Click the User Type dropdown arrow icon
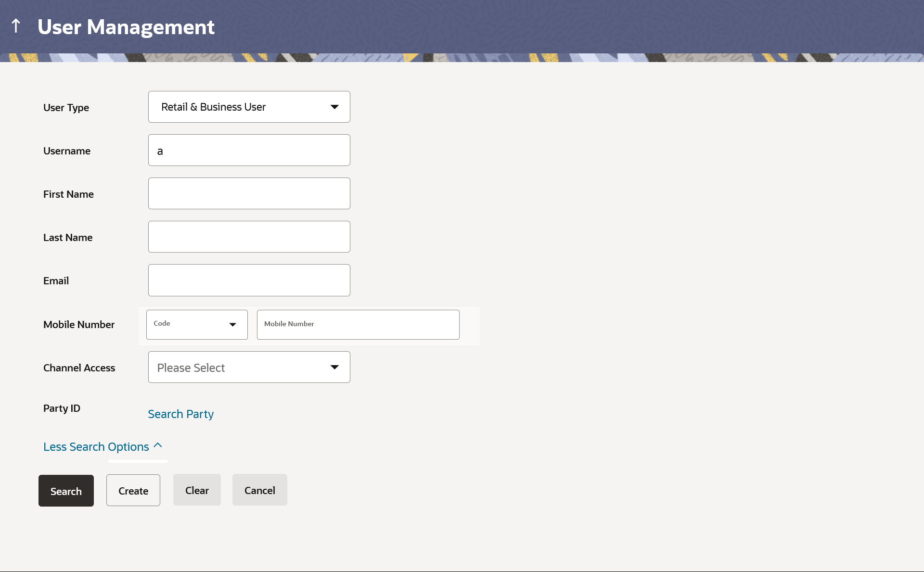Image resolution: width=924 pixels, height=572 pixels. click(x=334, y=107)
